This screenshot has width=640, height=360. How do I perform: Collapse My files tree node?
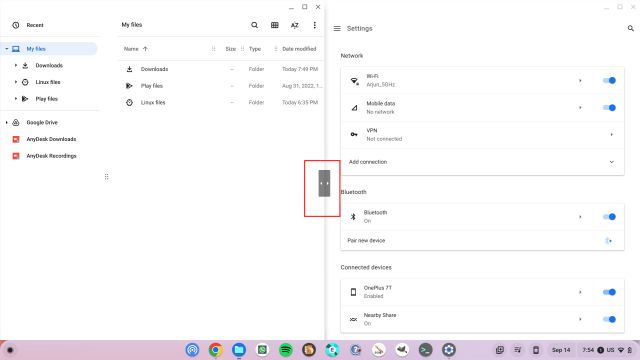click(x=7, y=49)
